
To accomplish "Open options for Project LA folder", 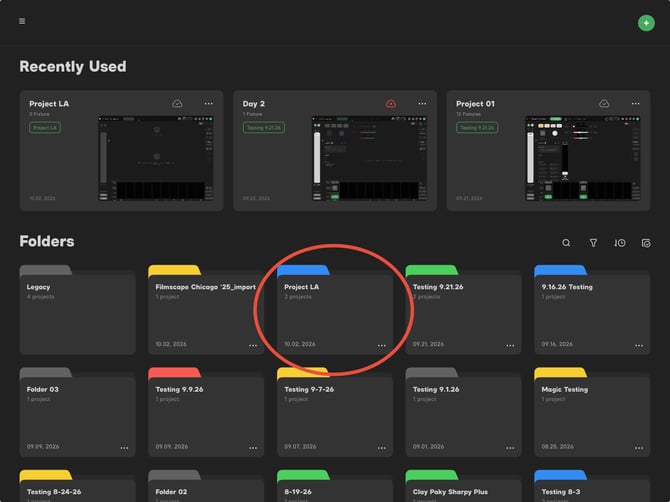I will (x=382, y=345).
